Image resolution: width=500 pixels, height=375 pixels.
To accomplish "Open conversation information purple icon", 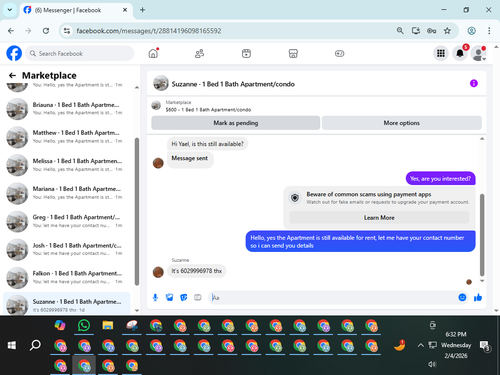I will tap(474, 83).
